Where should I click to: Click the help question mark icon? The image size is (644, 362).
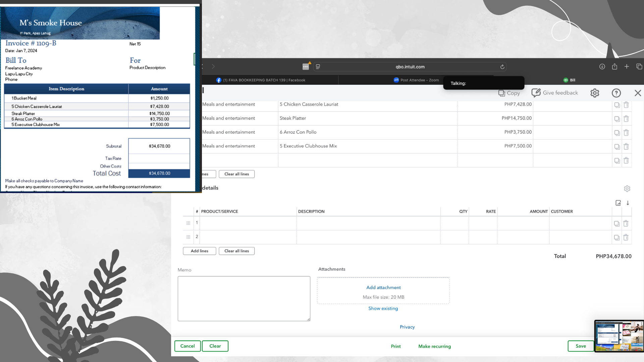click(x=616, y=93)
